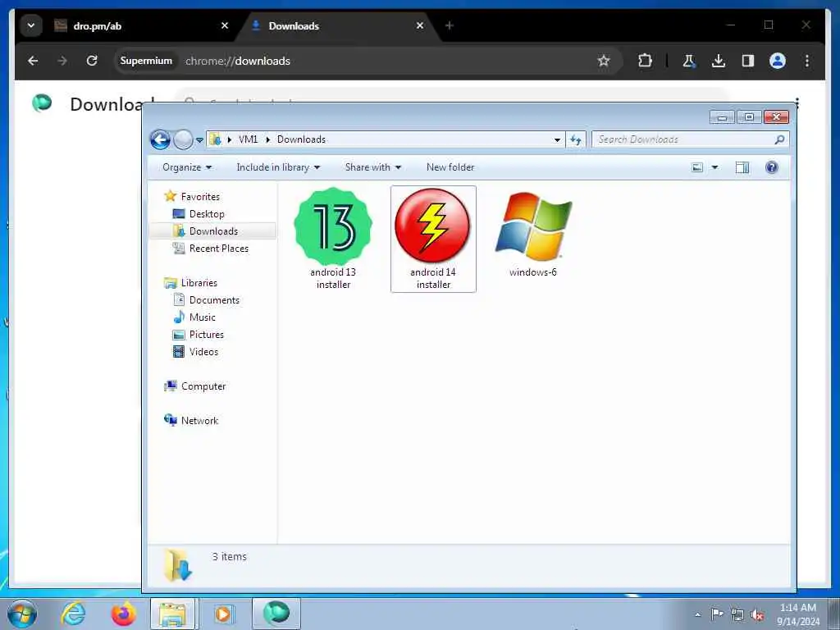Change your view icon button
This screenshot has height=630, width=840.
(x=697, y=167)
